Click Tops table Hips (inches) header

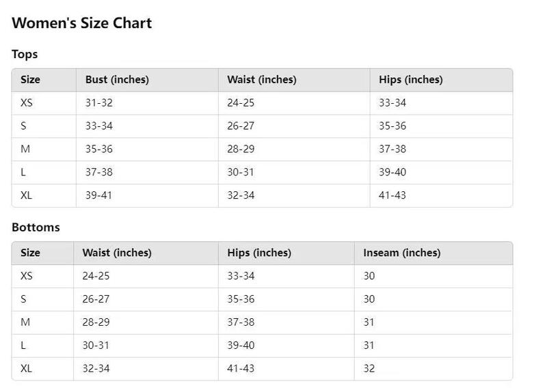click(411, 80)
